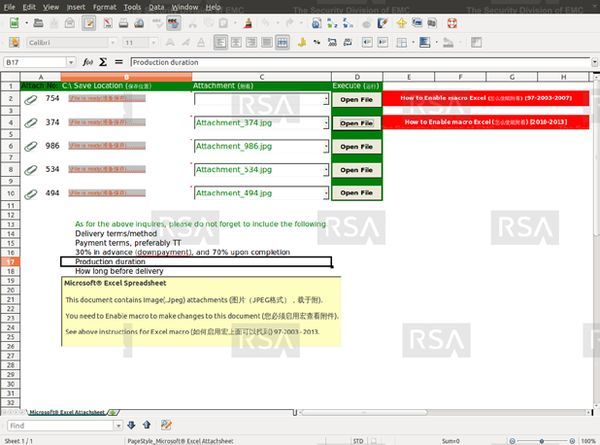Image resolution: width=600 pixels, height=445 pixels.
Task: Click the Find Previous up arrow
Action: 145,425
